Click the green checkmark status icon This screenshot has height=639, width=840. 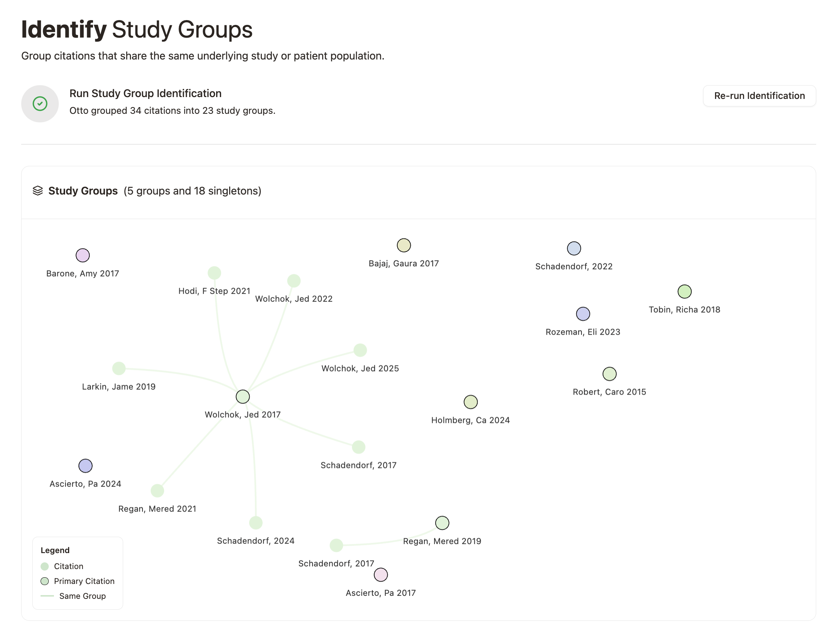click(40, 103)
